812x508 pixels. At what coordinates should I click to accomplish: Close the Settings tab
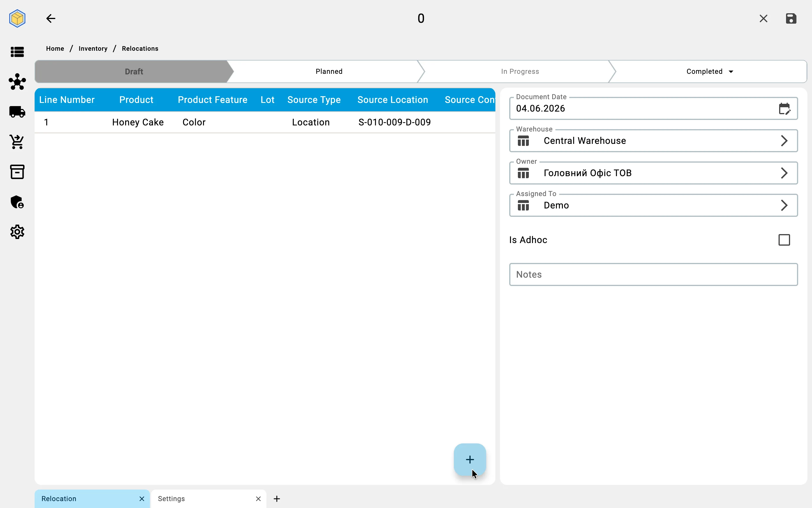click(x=258, y=498)
